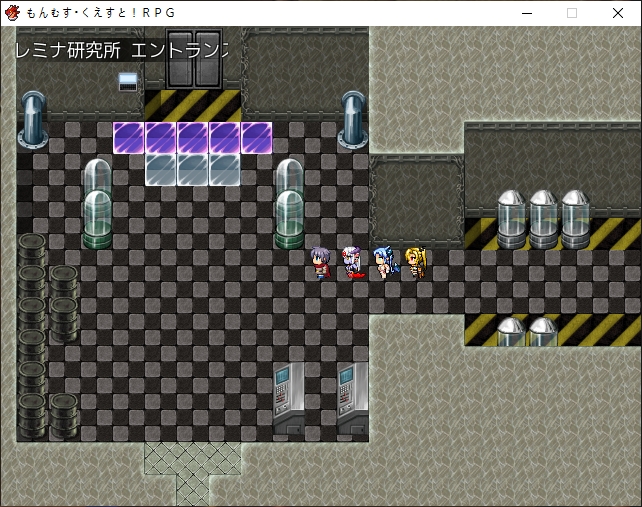
Task: Click the right blue steel pipe
Action: [353, 120]
